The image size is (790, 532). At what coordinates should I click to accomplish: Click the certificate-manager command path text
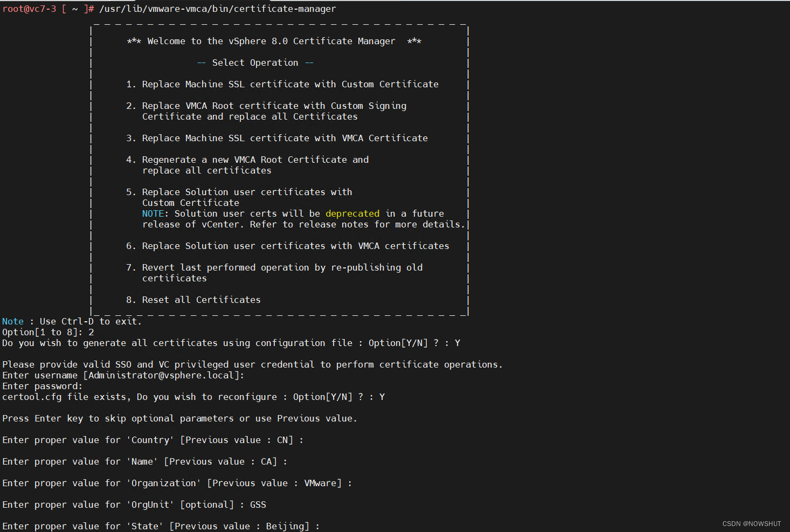(217, 9)
